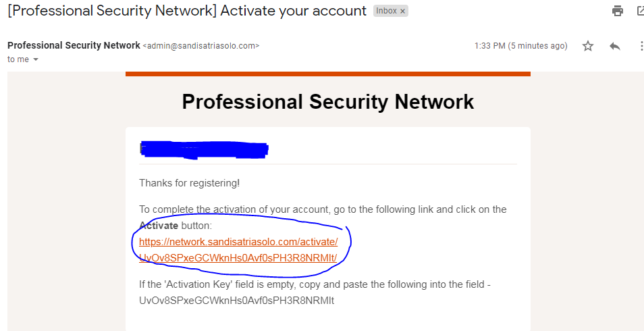Screen dimensions: 644x331
Task: Click the bold word "Activate" in the message
Action: pyautogui.click(x=159, y=225)
